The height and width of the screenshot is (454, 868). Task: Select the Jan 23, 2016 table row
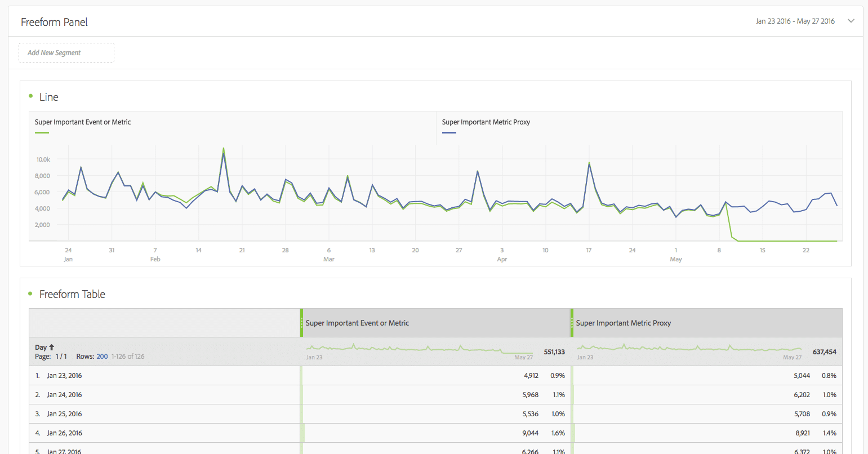click(x=64, y=376)
